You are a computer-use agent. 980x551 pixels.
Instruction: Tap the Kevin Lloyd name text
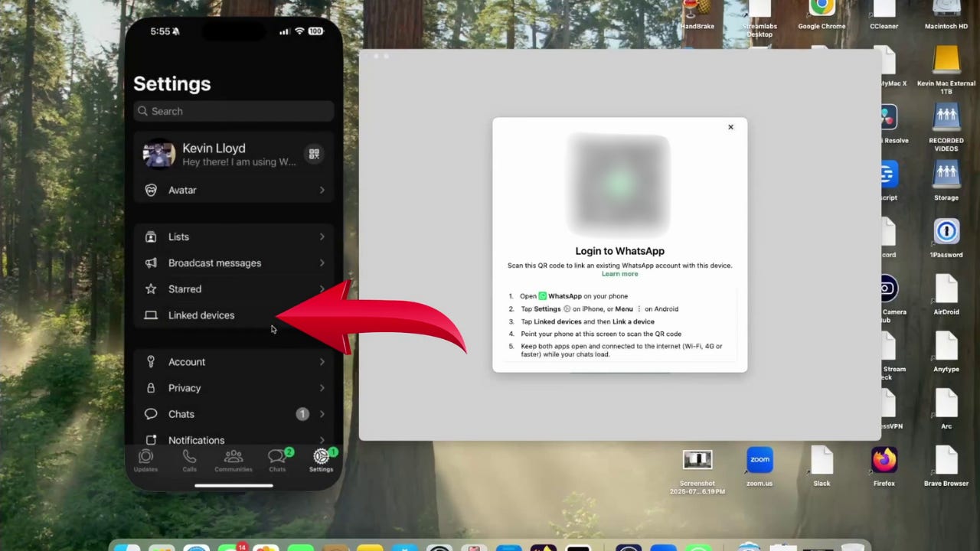point(214,148)
